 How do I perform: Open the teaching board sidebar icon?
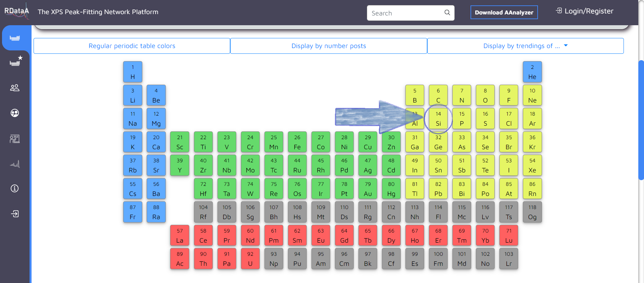point(15,138)
